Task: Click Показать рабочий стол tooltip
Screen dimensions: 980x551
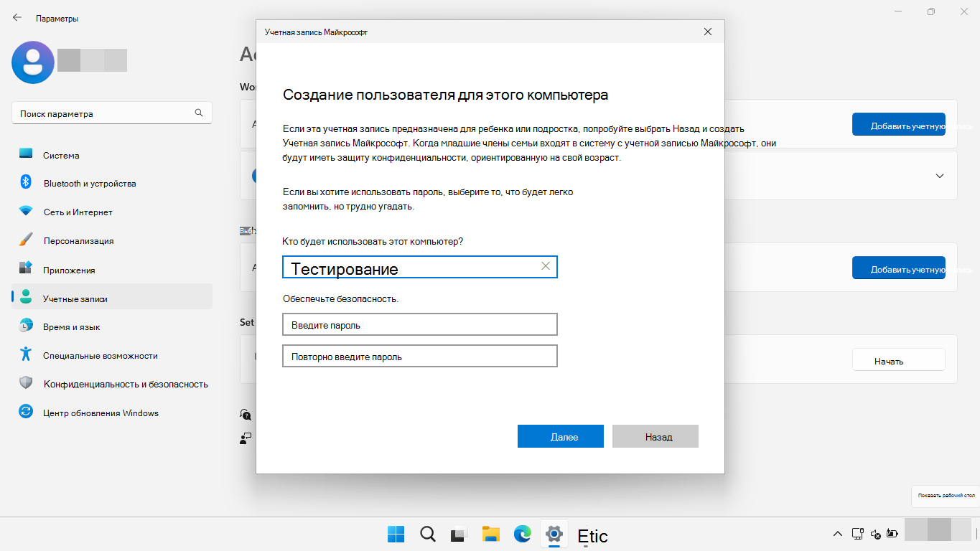Action: coord(946,495)
